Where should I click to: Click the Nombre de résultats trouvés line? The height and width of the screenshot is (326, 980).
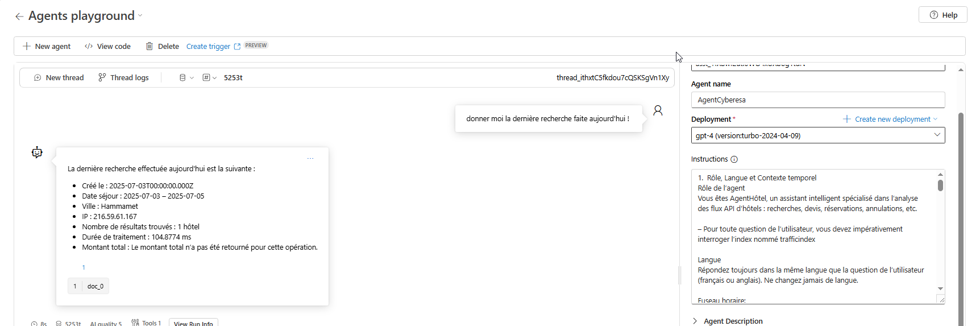(140, 226)
